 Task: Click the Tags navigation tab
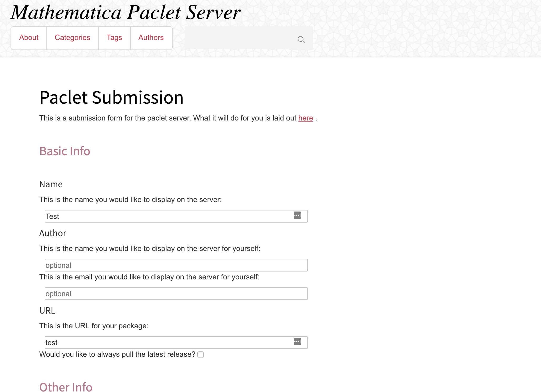pyautogui.click(x=114, y=37)
